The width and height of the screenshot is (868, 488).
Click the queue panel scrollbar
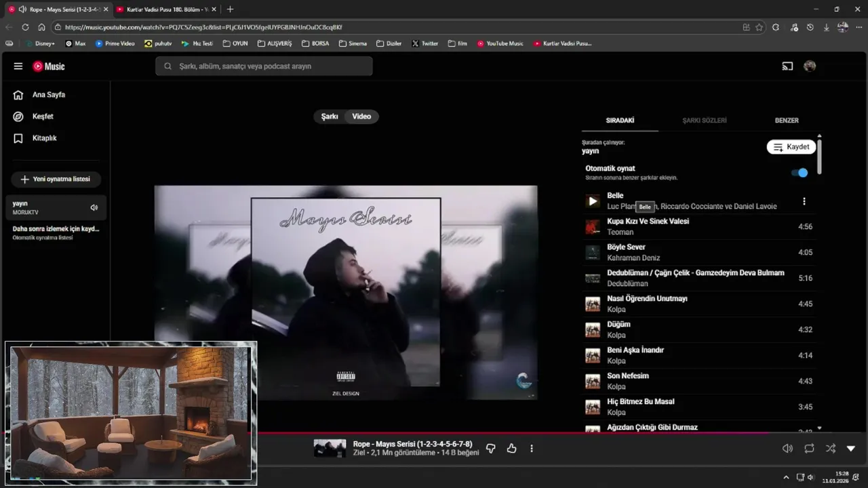819,157
